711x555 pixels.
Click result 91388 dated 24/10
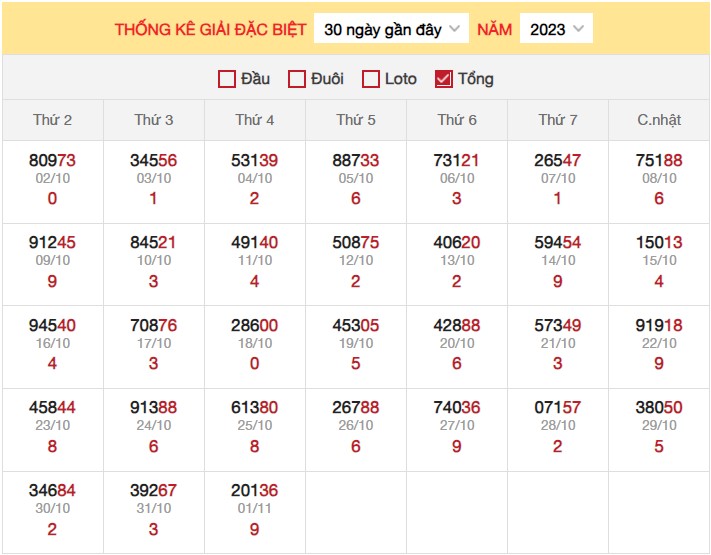click(x=153, y=408)
